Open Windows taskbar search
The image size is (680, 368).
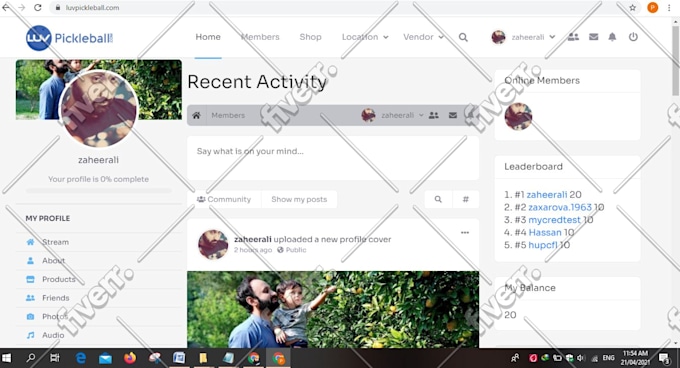click(31, 358)
